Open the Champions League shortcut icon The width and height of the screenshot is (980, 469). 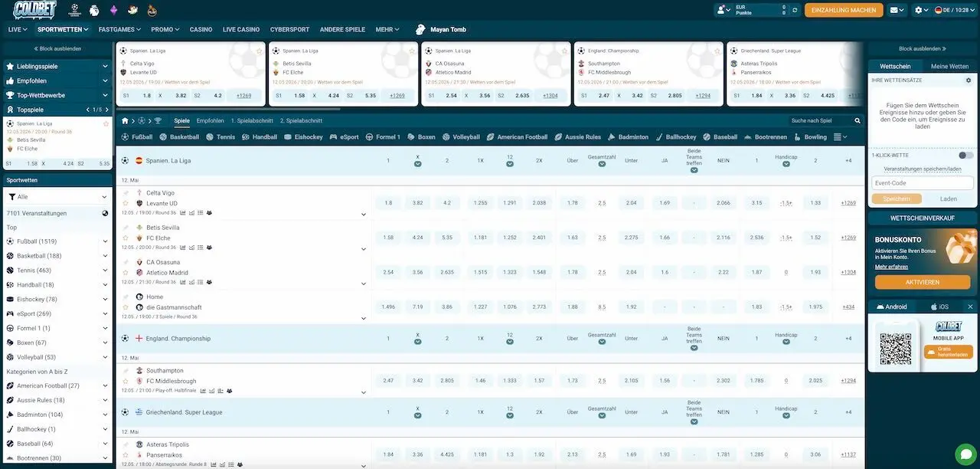tap(74, 10)
